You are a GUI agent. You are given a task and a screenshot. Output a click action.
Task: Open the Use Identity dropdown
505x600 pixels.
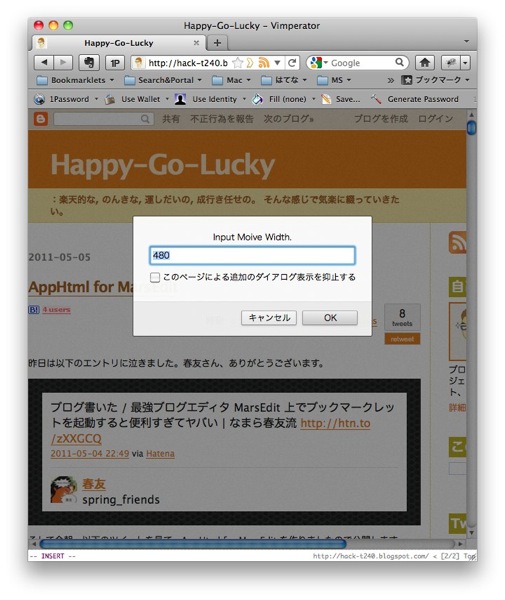(244, 99)
